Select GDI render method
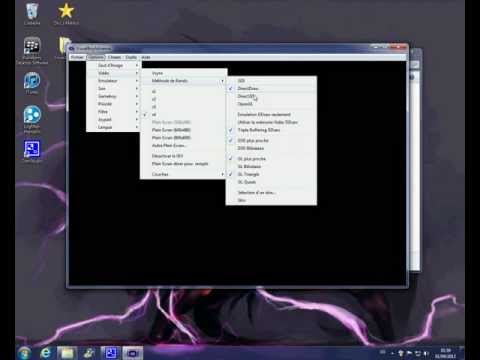Screen dimensions: 480x360 (271, 81)
